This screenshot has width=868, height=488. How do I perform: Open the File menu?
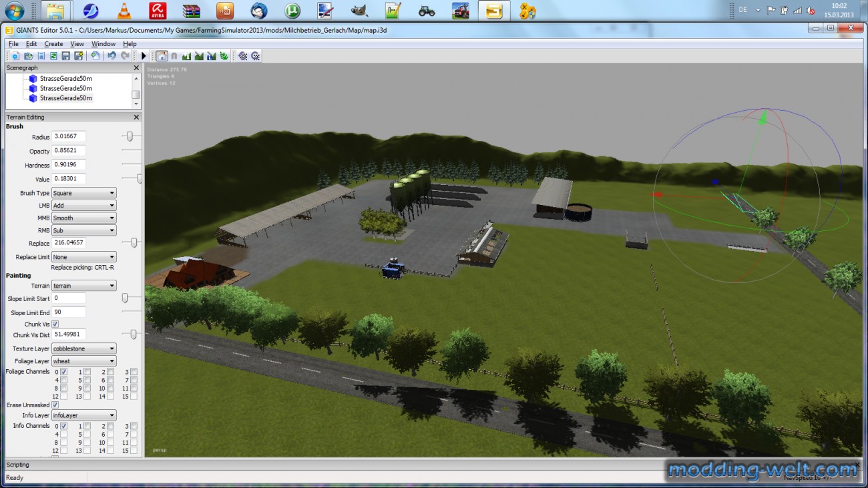[13, 44]
